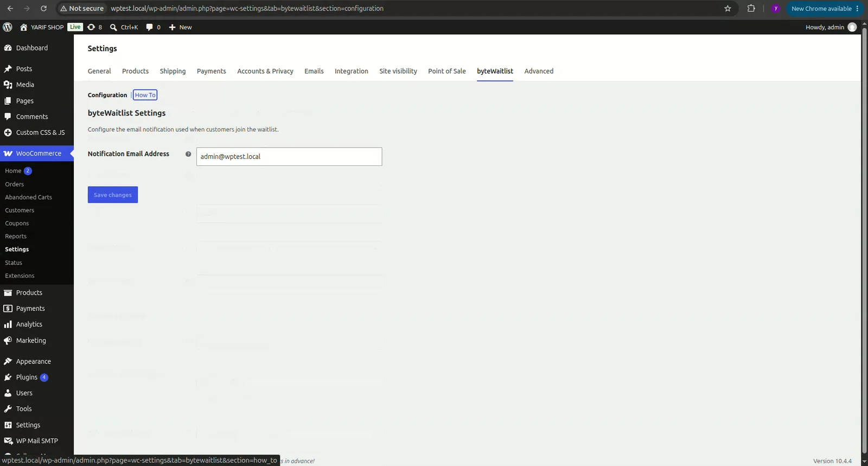Click the comments bubble icon in admin bar
This screenshot has width=868, height=466.
pyautogui.click(x=149, y=27)
